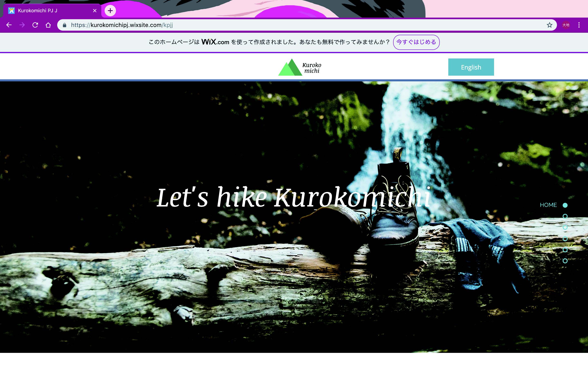View site info via the padlock icon

(64, 25)
